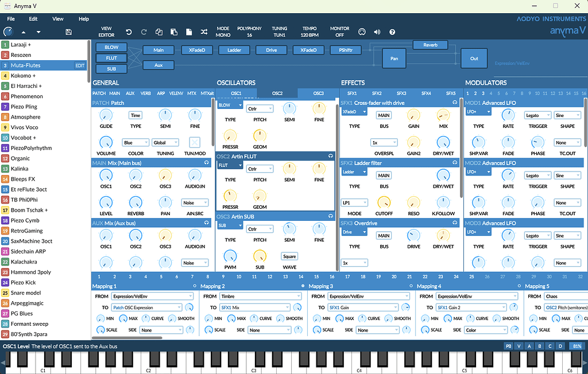Click the MIDI controller icon in the toolbar

(362, 32)
